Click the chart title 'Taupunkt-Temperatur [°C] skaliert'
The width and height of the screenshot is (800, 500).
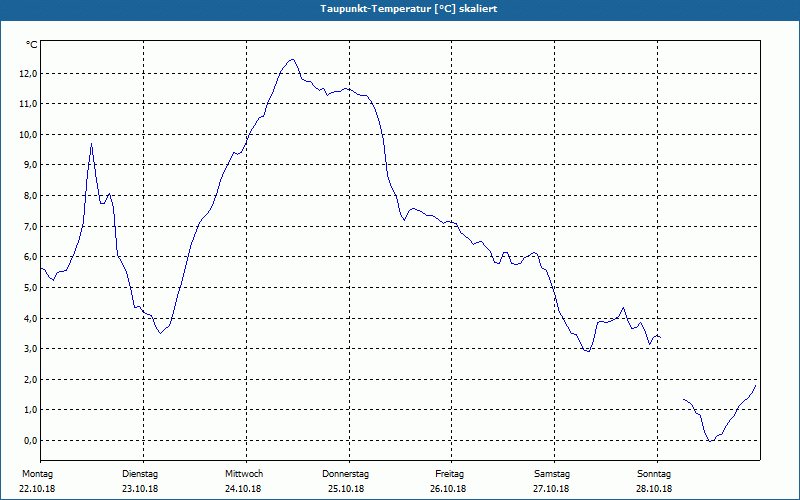coord(409,9)
